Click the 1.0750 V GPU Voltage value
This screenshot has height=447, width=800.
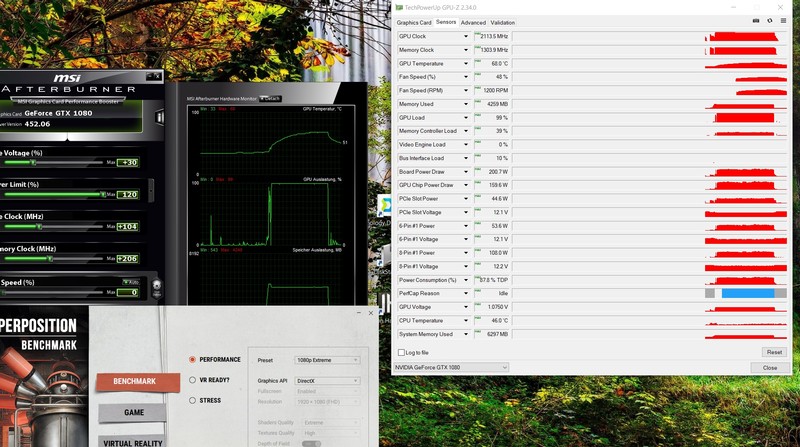(x=497, y=307)
